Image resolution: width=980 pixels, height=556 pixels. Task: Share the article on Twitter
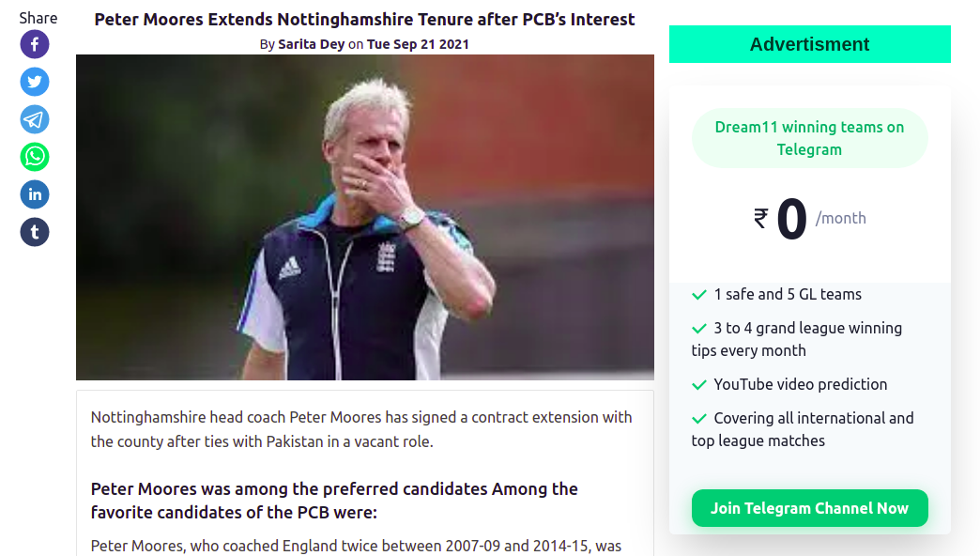[35, 82]
